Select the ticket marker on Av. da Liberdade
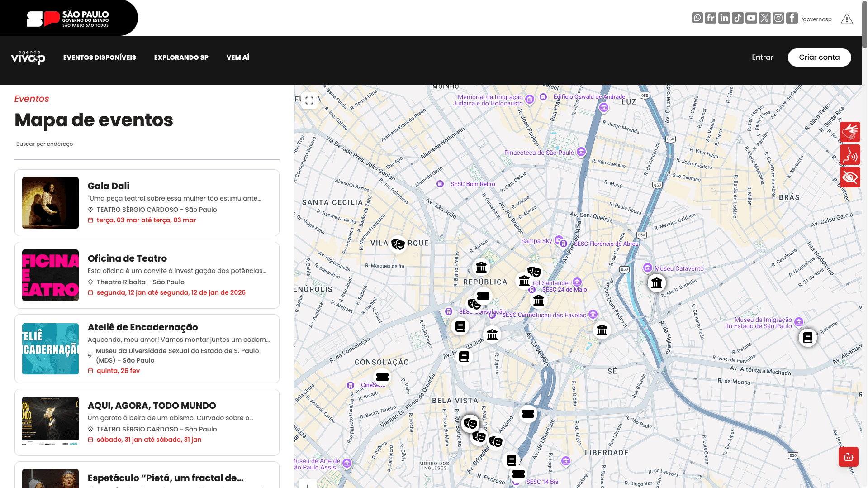 [528, 414]
